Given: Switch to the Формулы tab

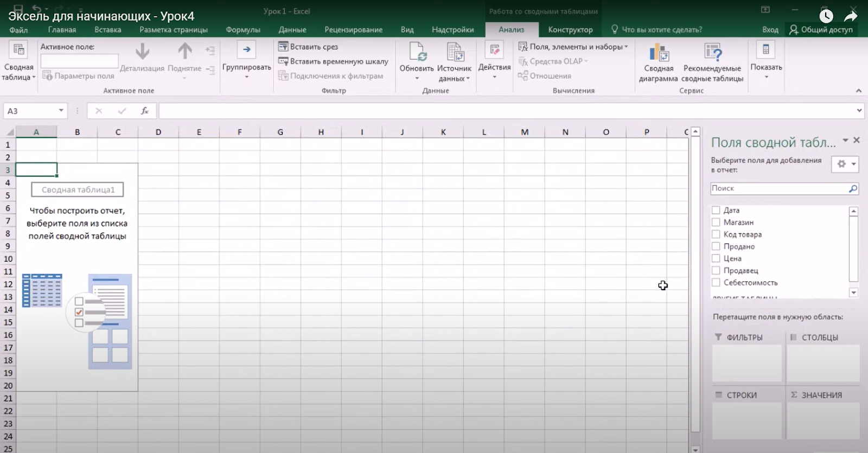Looking at the screenshot, I should 243,30.
